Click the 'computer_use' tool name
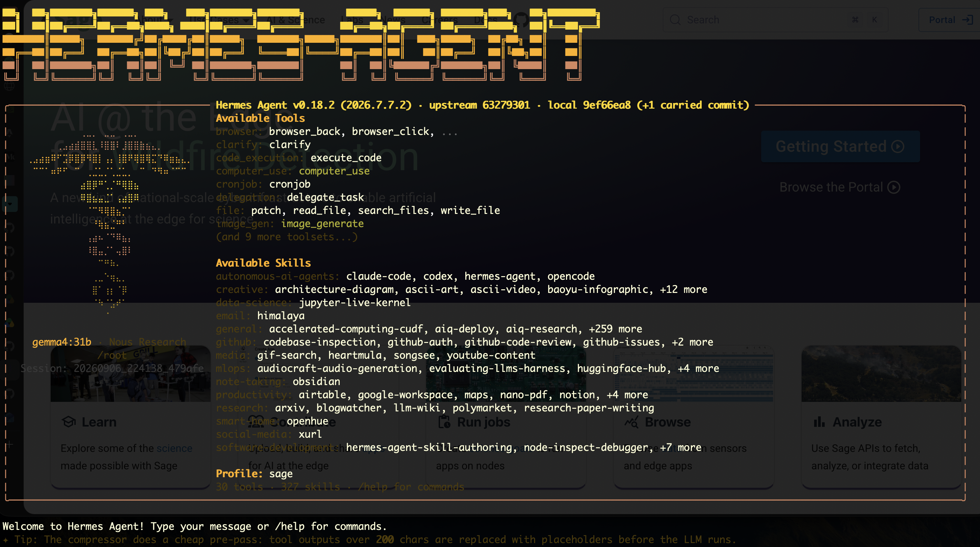This screenshot has width=980, height=547. [x=334, y=171]
